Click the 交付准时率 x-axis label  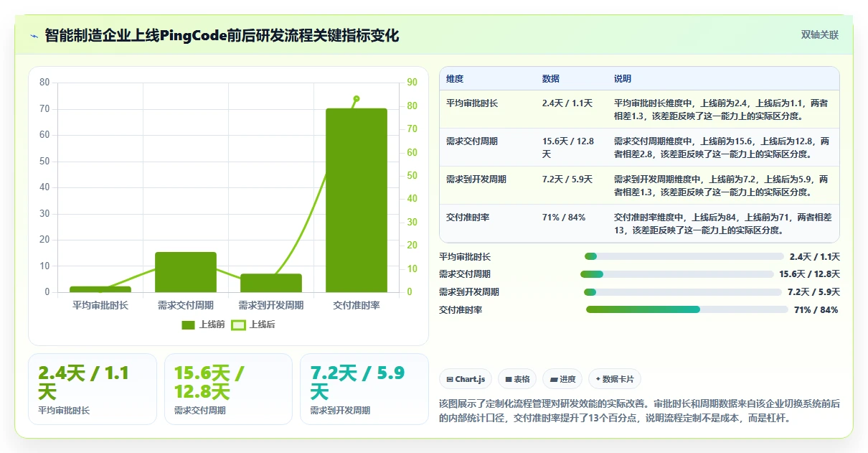[357, 305]
